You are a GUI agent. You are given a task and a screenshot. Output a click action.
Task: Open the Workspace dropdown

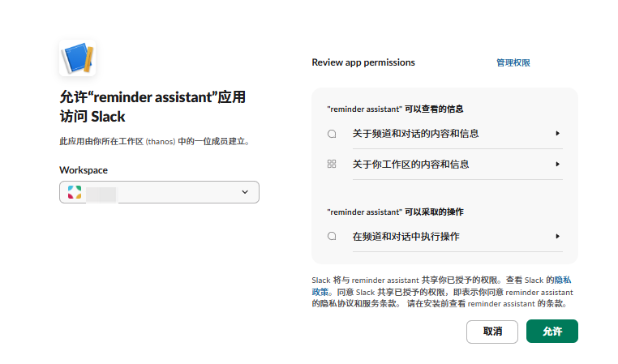[x=159, y=192]
